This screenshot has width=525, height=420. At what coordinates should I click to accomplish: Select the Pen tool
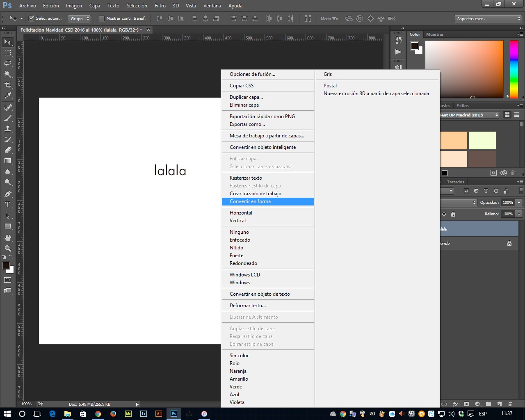pyautogui.click(x=8, y=194)
